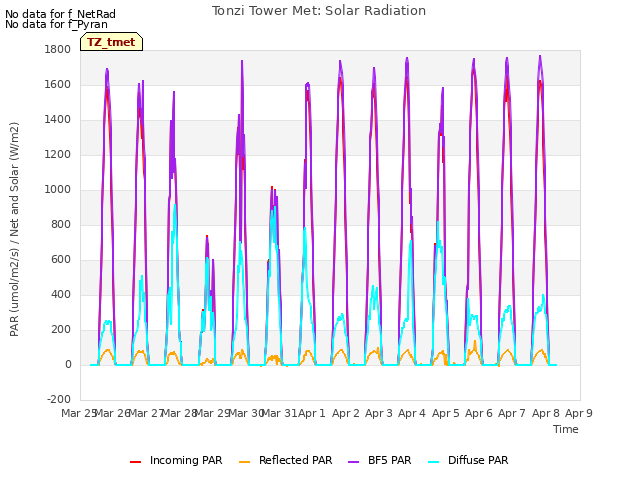
Task: Click the -200 y-axis tick label
Action: click(x=59, y=399)
